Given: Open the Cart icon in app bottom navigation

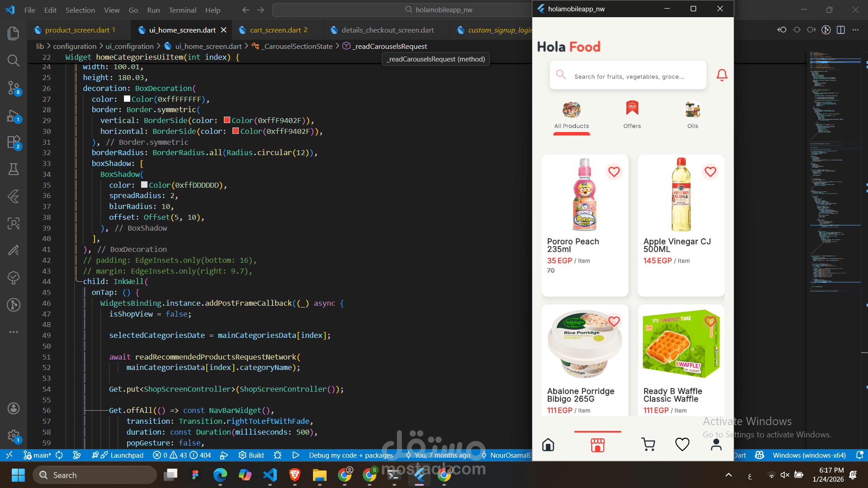Looking at the screenshot, I should click(648, 445).
